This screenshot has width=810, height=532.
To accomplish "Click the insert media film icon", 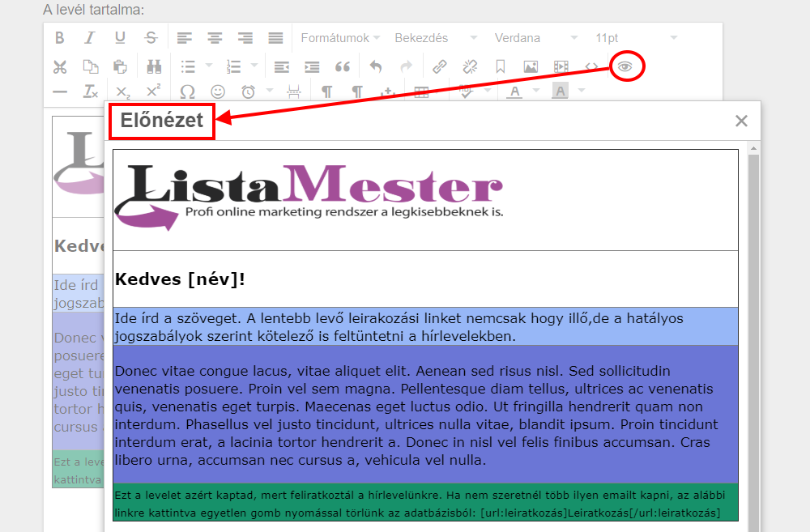I will coord(561,66).
